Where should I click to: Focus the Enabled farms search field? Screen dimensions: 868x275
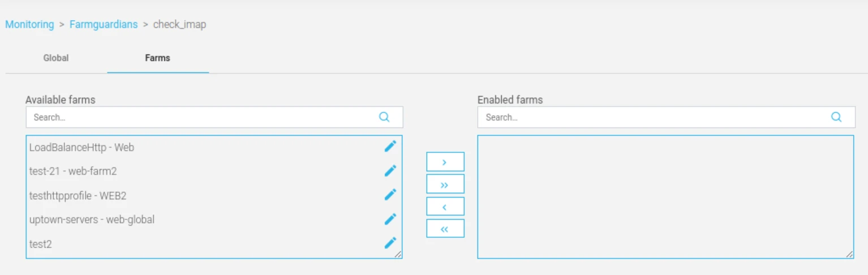(667, 117)
